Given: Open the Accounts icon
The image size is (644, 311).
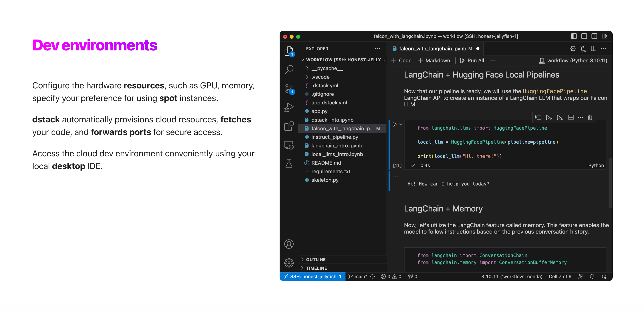Looking at the screenshot, I should pyautogui.click(x=289, y=244).
